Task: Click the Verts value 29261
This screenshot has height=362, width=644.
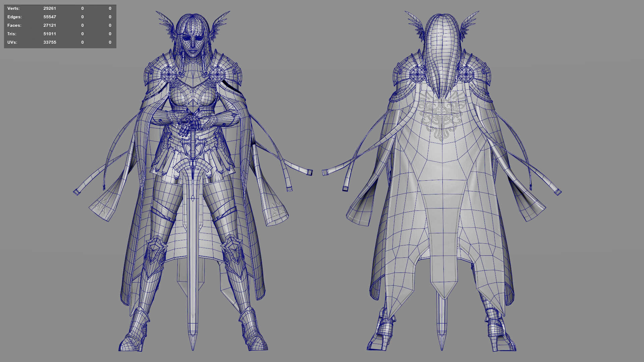Action: pos(50,8)
